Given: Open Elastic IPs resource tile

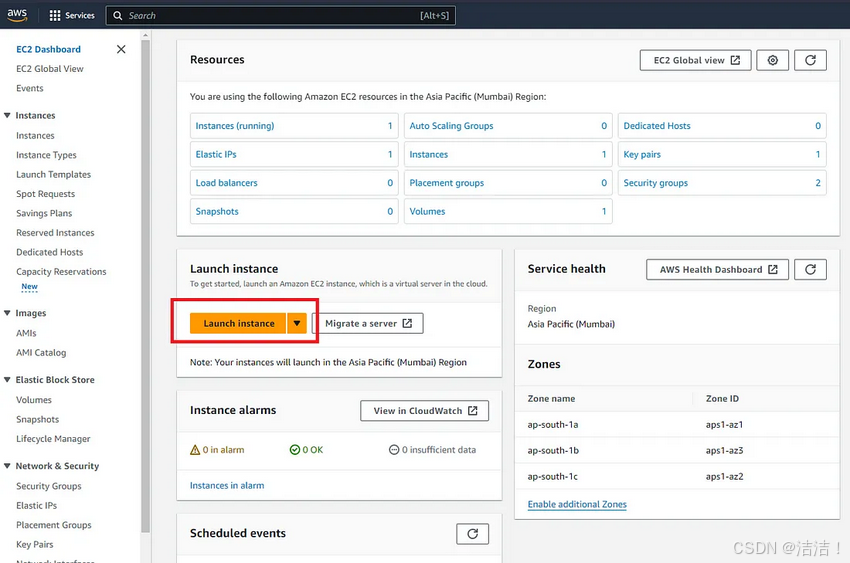Looking at the screenshot, I should point(294,154).
